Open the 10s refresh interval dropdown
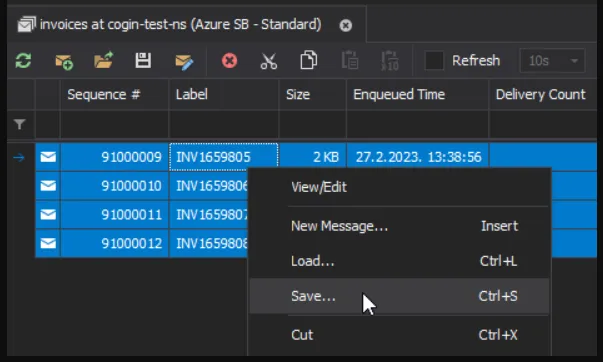 click(x=552, y=61)
